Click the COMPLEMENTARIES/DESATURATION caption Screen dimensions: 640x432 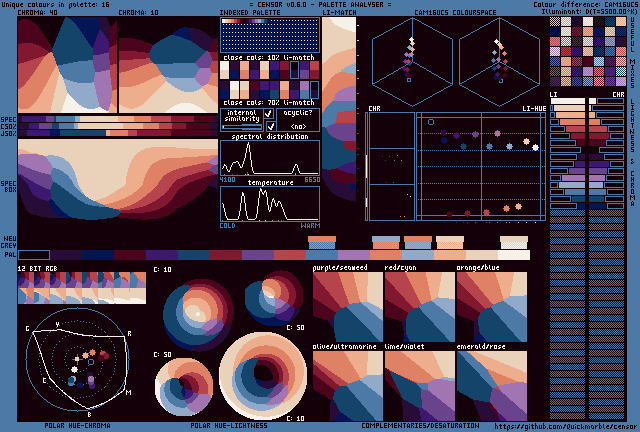pyautogui.click(x=420, y=426)
